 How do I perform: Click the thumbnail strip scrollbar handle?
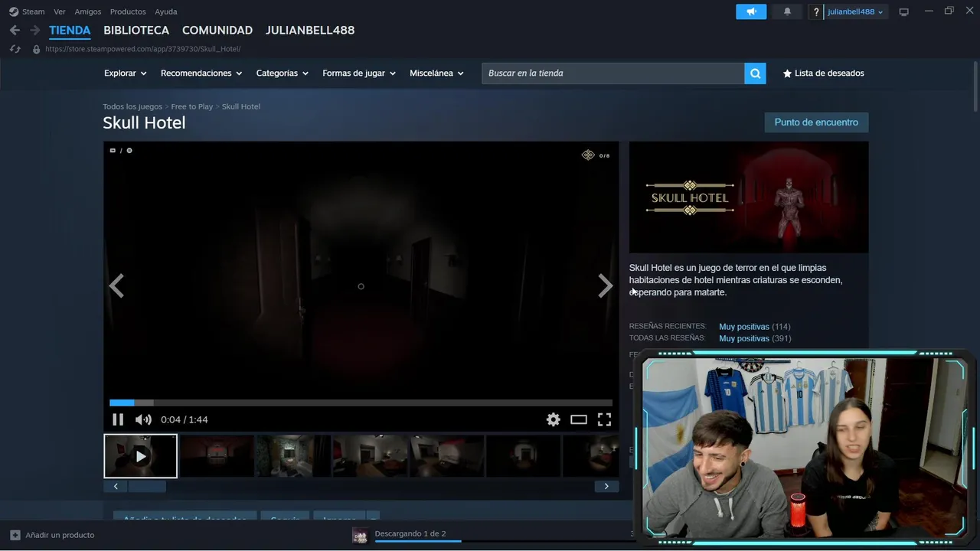coord(147,486)
